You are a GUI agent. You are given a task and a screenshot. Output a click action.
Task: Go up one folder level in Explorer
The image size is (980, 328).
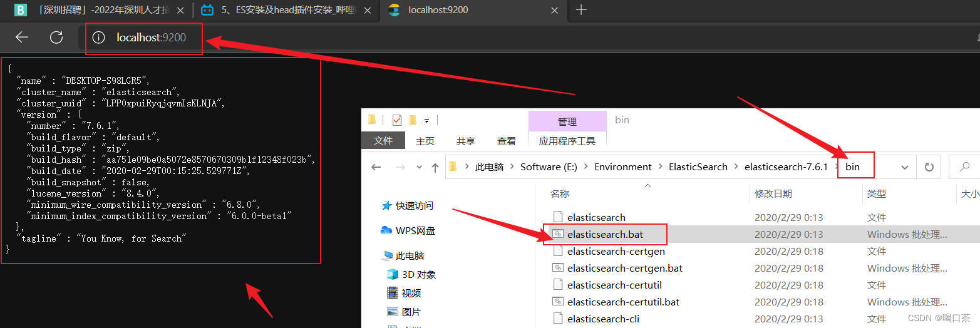tap(435, 167)
